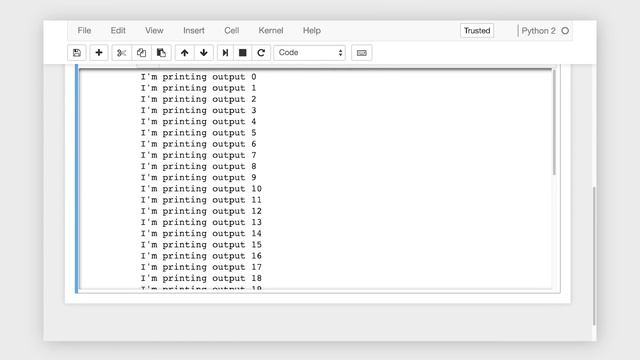Click the line "I'm printing output 3"
The height and width of the screenshot is (360, 640).
tap(198, 110)
